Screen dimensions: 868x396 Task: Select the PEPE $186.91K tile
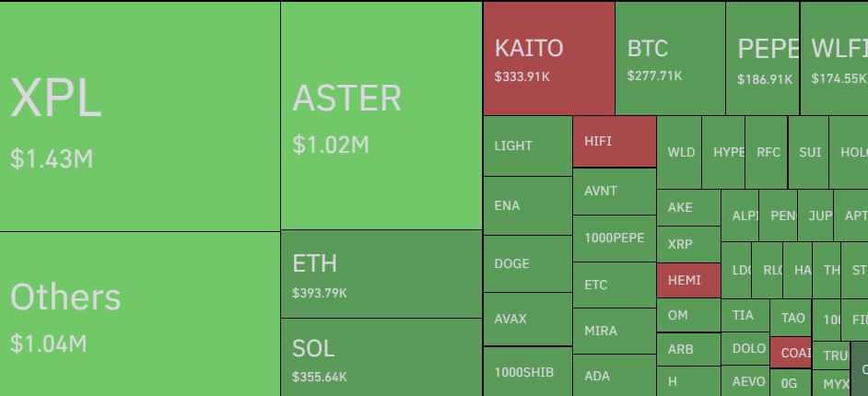tap(762, 58)
